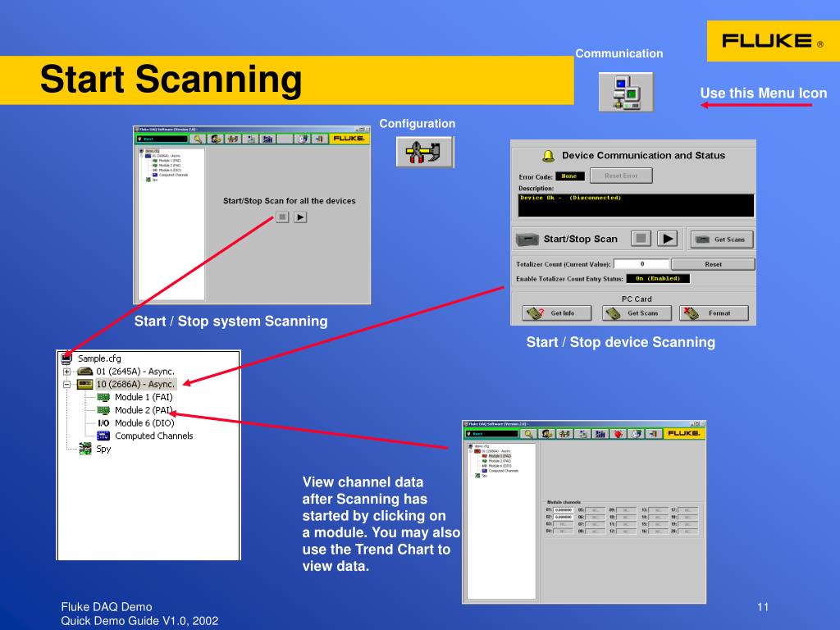
Task: Click Get Scans beside Start/Stop Scan
Action: pyautogui.click(x=722, y=240)
